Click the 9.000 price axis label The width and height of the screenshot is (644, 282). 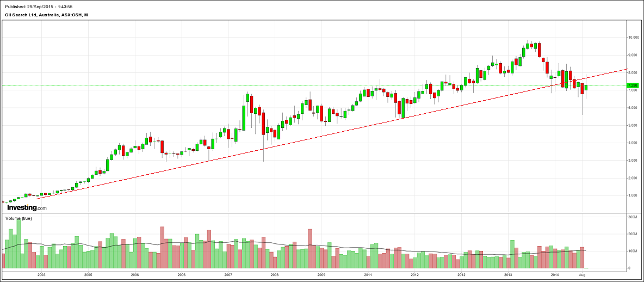point(633,55)
